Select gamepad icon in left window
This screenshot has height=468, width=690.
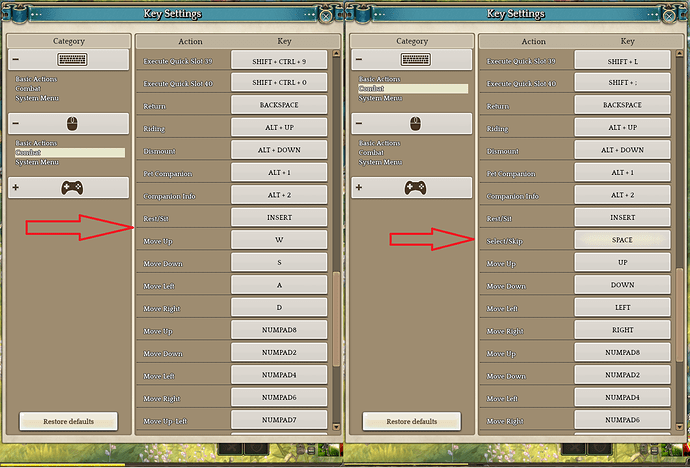tap(72, 188)
